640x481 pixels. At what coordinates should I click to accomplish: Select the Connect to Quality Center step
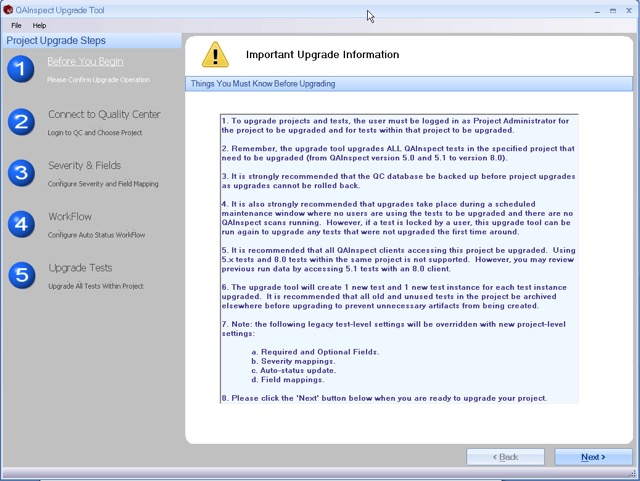[104, 114]
